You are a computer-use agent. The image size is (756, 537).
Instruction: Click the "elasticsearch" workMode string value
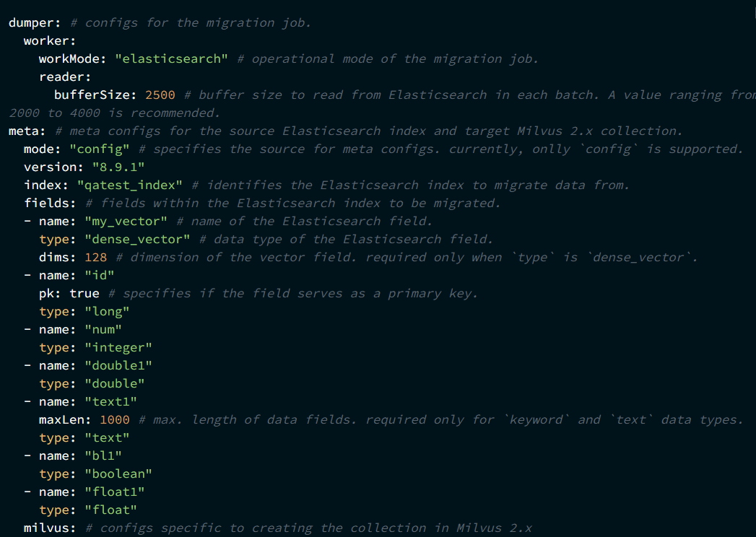coord(172,58)
